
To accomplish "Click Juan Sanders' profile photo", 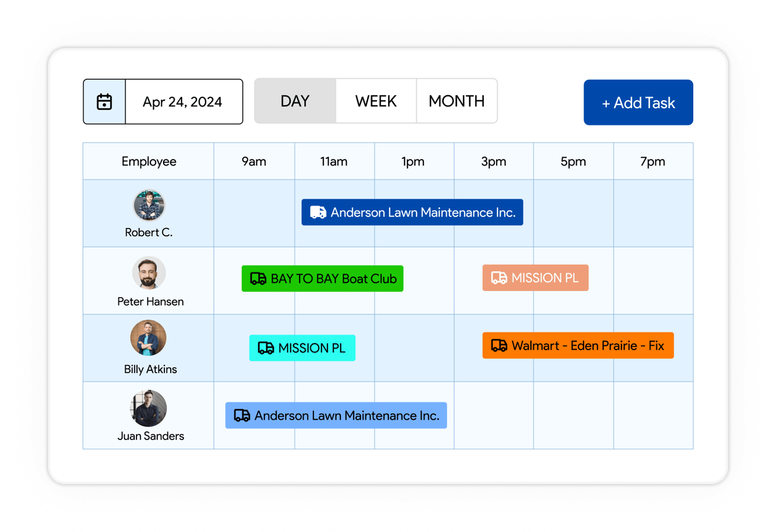I will point(149,408).
